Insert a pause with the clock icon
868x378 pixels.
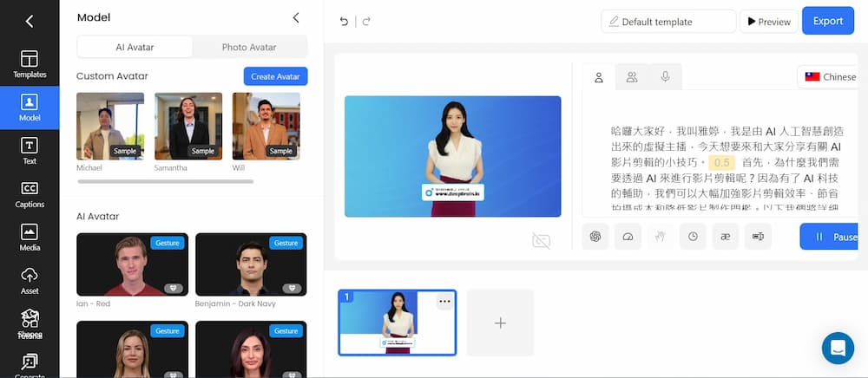click(x=693, y=237)
